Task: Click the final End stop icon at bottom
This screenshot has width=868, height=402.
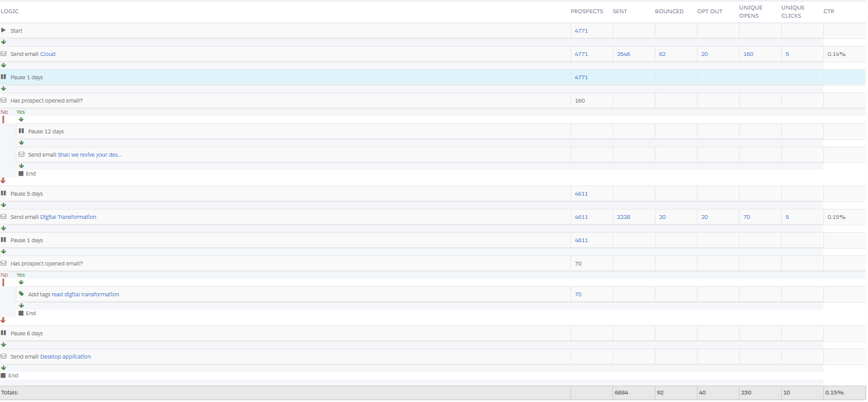Action: coord(3,376)
